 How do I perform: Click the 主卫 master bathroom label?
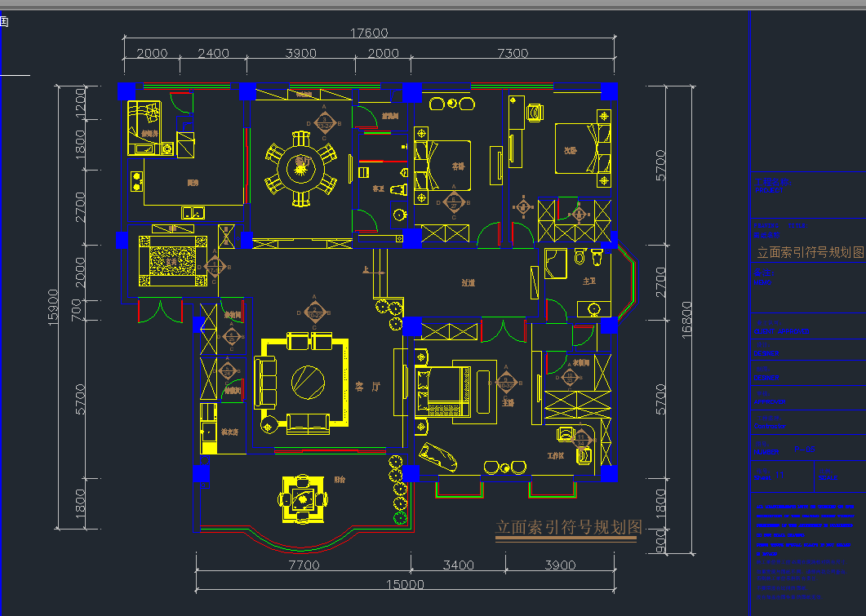point(589,281)
